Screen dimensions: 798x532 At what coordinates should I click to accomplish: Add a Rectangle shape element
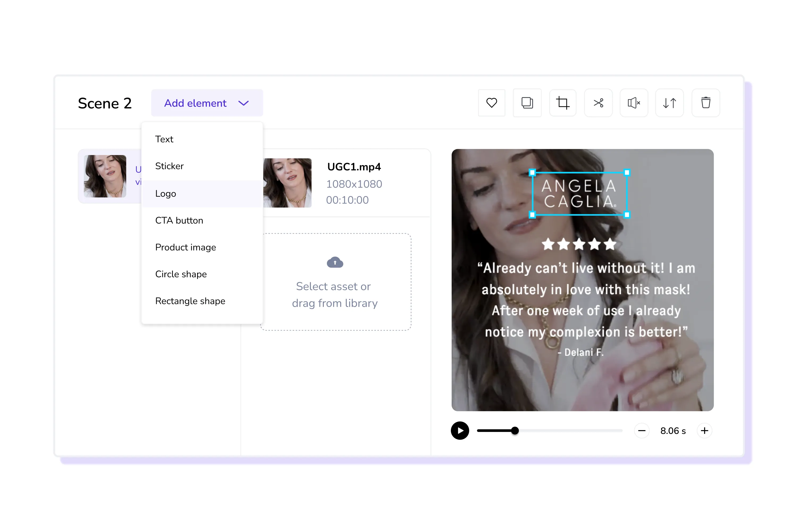pyautogui.click(x=190, y=301)
